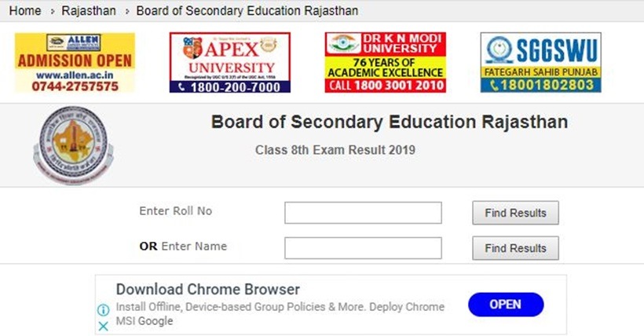Click OPEN on Chrome Browser ad
Viewport: 644px width, 336px height.
coord(506,305)
